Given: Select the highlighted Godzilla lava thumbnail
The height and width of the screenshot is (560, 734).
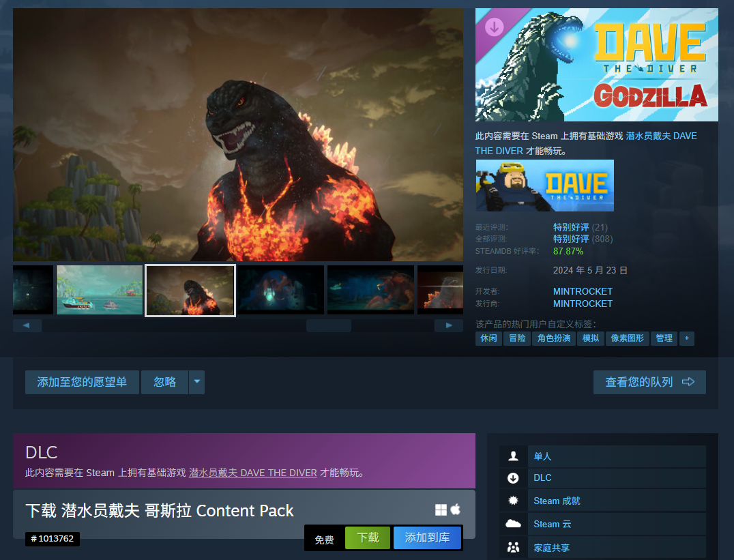Looking at the screenshot, I should coord(190,291).
